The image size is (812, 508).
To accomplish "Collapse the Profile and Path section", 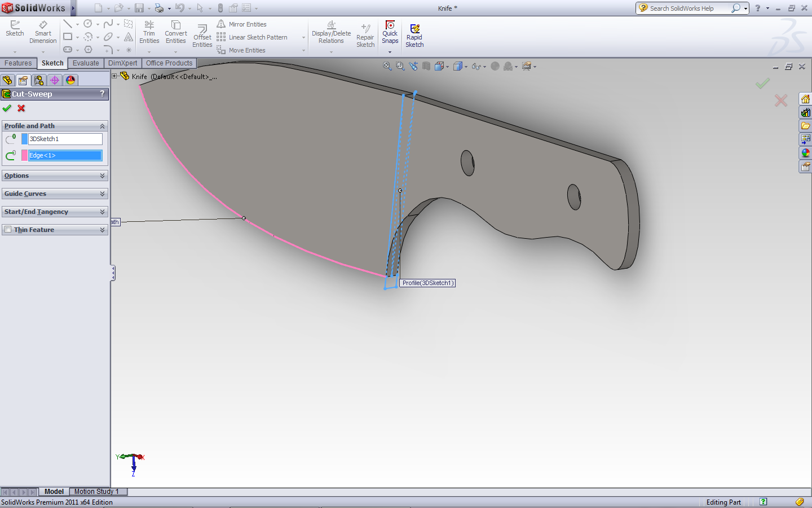I will 102,126.
